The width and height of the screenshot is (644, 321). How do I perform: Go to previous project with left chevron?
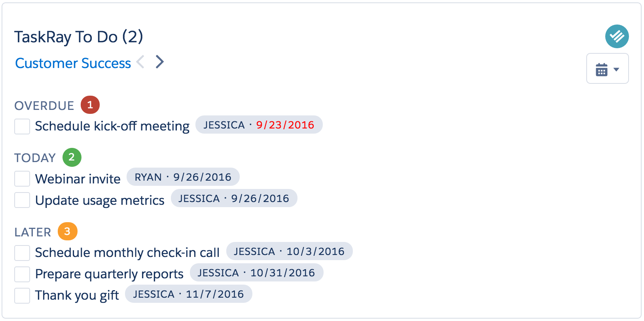(x=140, y=62)
